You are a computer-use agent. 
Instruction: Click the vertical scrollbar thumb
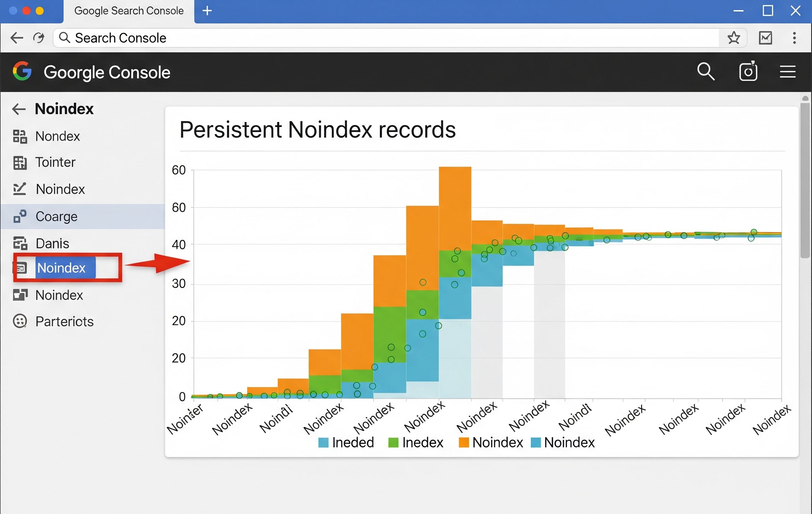click(x=805, y=181)
